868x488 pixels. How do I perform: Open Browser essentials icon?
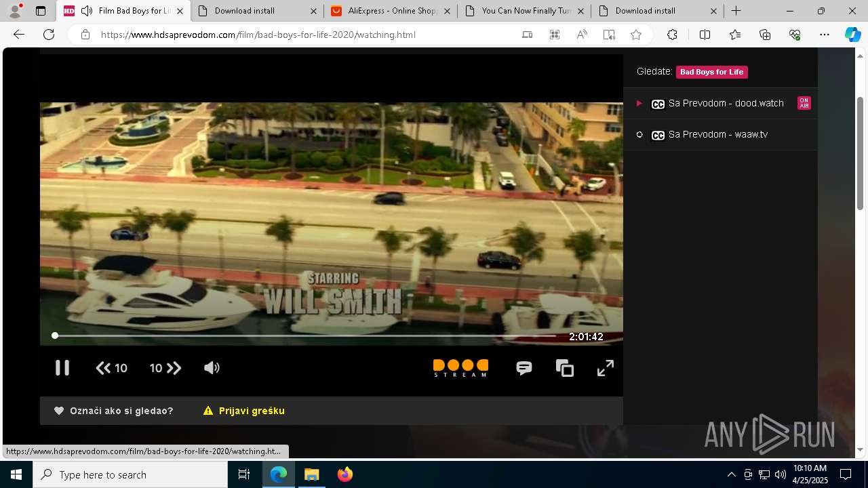(x=795, y=35)
